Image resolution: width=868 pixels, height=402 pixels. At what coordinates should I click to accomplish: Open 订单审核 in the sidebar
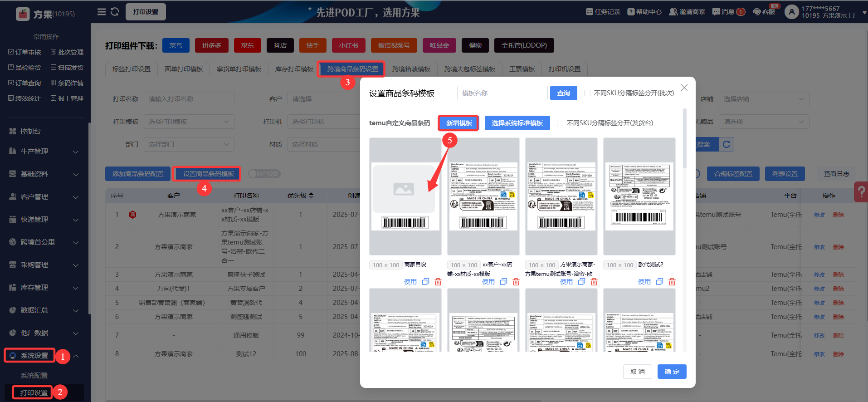(24, 52)
